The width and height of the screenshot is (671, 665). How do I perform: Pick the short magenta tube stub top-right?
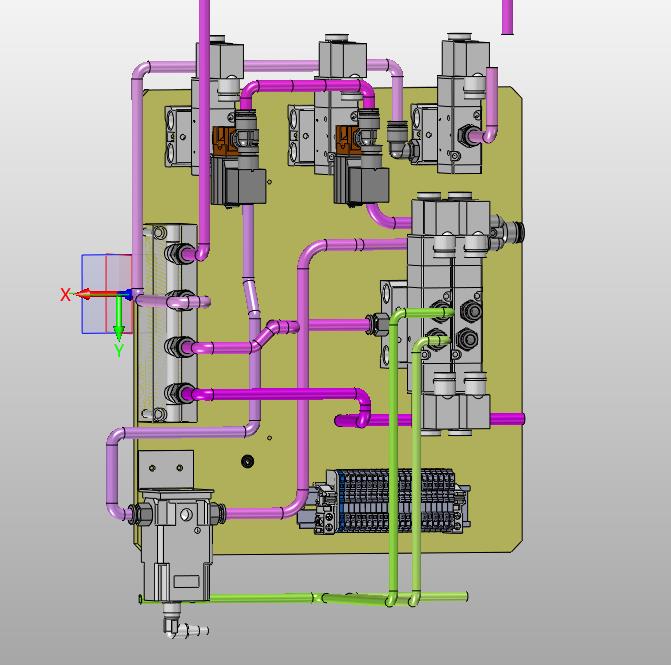[x=507, y=17]
